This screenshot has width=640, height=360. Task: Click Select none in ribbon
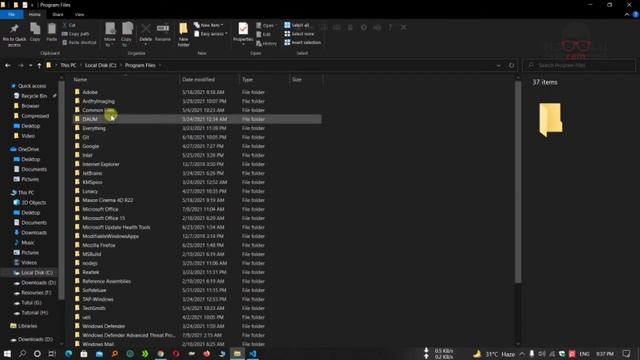coord(299,34)
